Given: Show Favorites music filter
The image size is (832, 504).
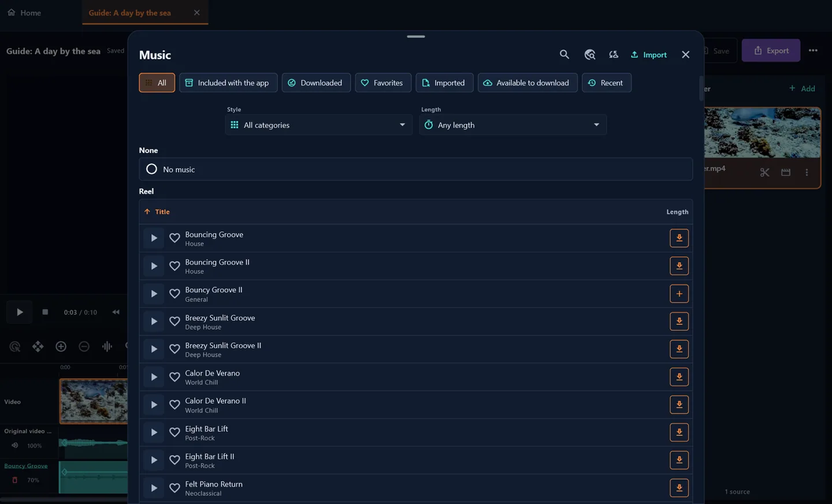Looking at the screenshot, I should coord(382,83).
